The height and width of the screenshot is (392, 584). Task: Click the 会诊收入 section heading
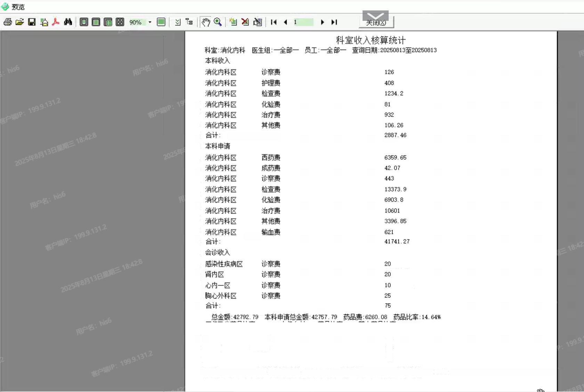tap(217, 253)
